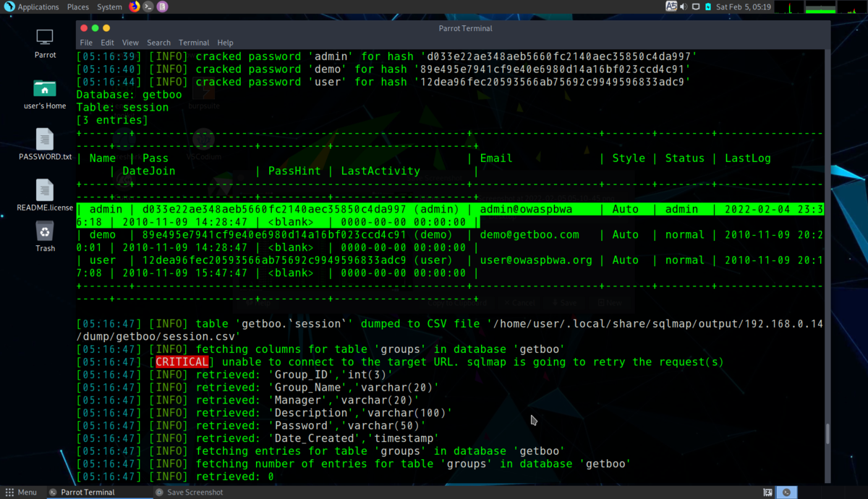Click the text 'admin@owaspbwa' in highlighted row
Viewport: 868px width, 499px height.
click(x=526, y=209)
